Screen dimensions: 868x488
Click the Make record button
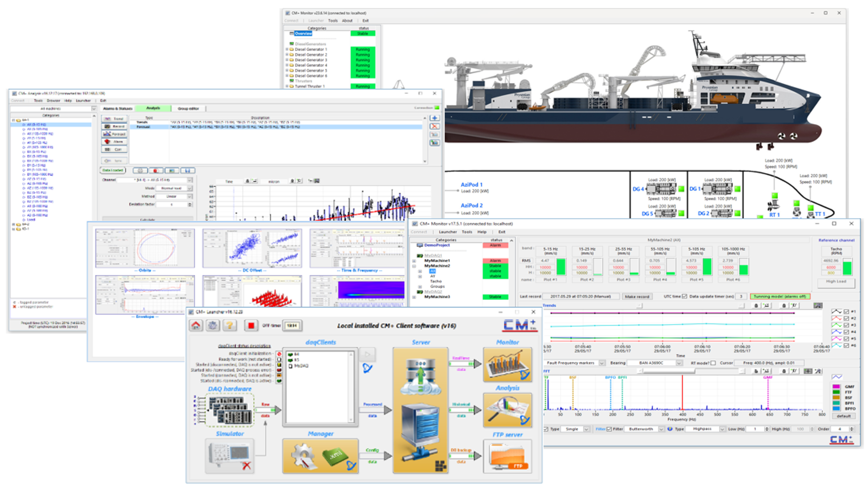click(x=637, y=297)
